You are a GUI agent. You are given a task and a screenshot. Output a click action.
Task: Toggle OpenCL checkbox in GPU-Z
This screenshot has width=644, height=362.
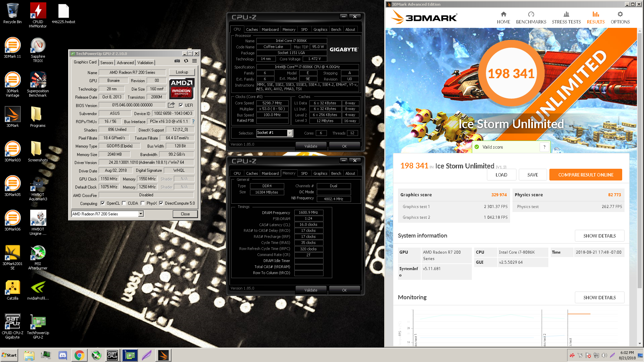point(103,203)
